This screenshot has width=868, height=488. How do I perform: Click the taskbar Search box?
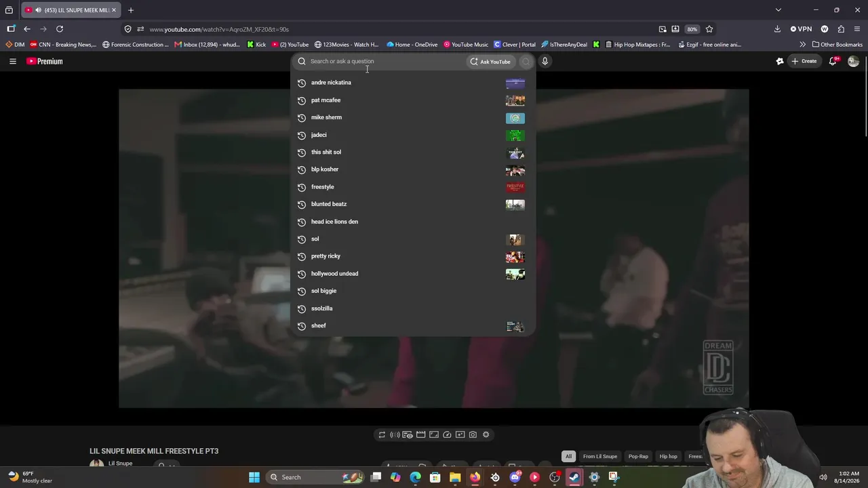point(315,477)
